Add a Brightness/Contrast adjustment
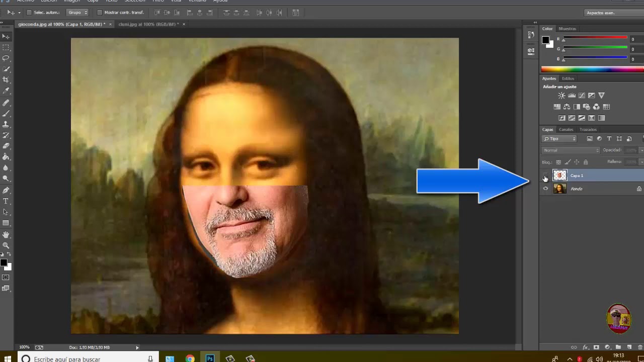 tap(561, 96)
